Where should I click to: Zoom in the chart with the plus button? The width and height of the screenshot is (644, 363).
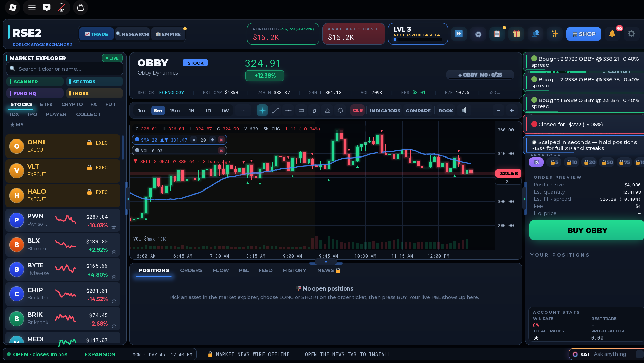(x=512, y=111)
